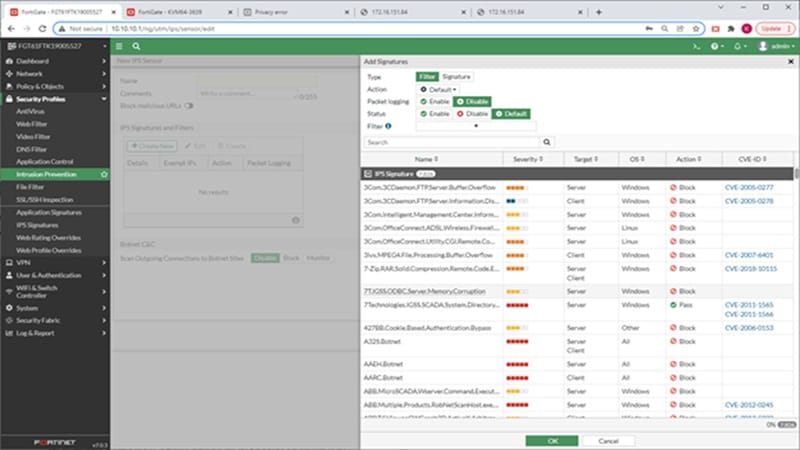Sort by Severity column

coord(528,159)
